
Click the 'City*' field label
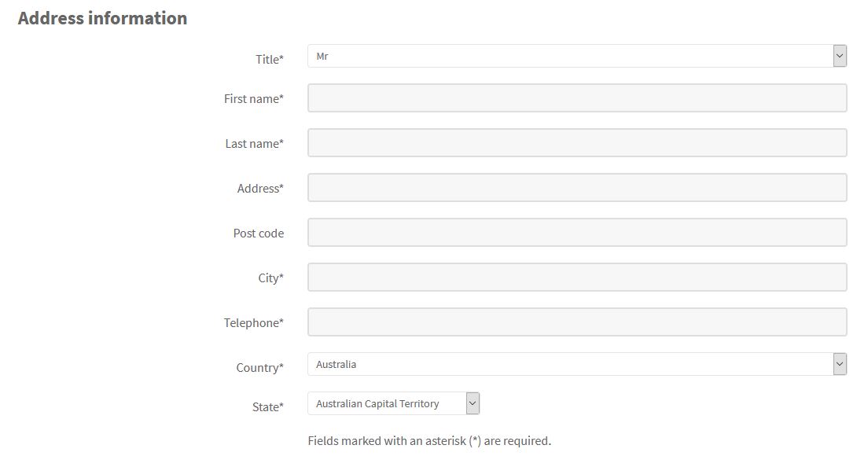270,278
